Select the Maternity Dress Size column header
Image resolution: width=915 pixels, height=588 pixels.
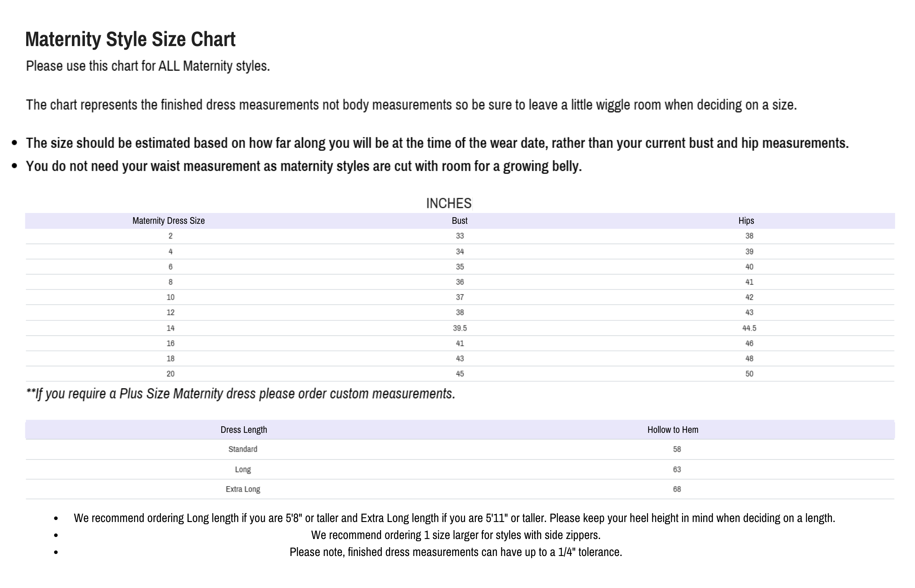pos(168,221)
